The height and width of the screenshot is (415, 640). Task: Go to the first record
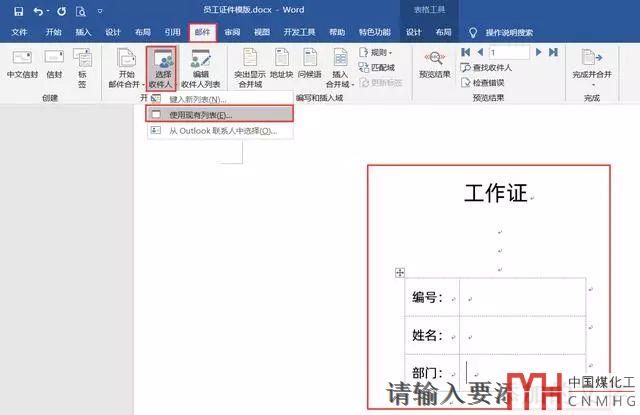pyautogui.click(x=466, y=52)
